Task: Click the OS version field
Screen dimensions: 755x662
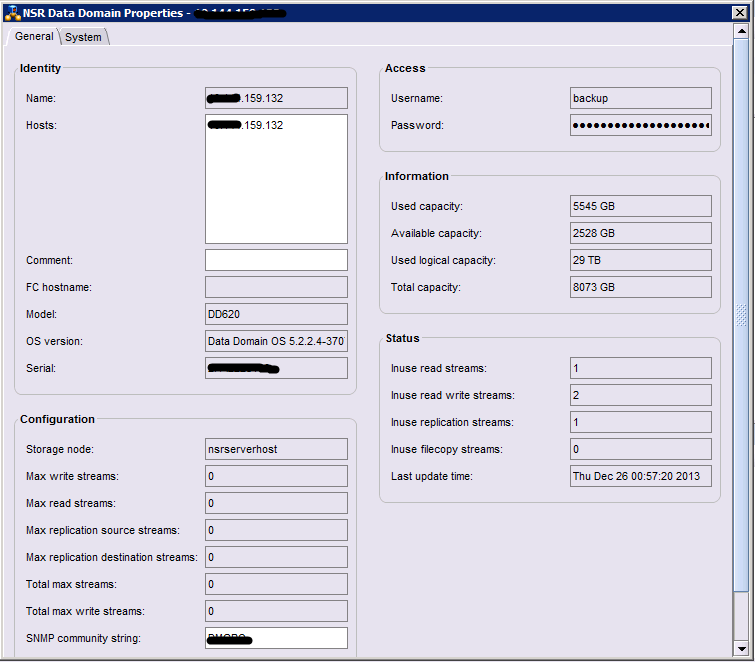Action: [x=276, y=341]
